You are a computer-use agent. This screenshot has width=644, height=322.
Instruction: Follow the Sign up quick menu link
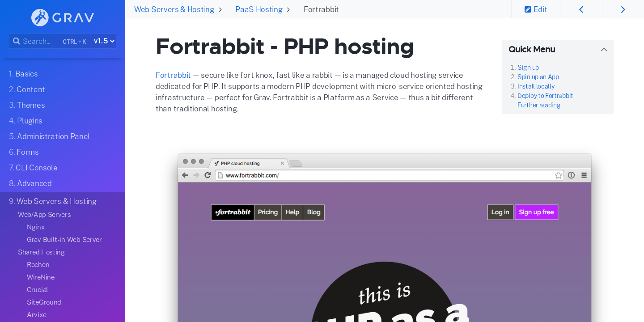tap(528, 67)
